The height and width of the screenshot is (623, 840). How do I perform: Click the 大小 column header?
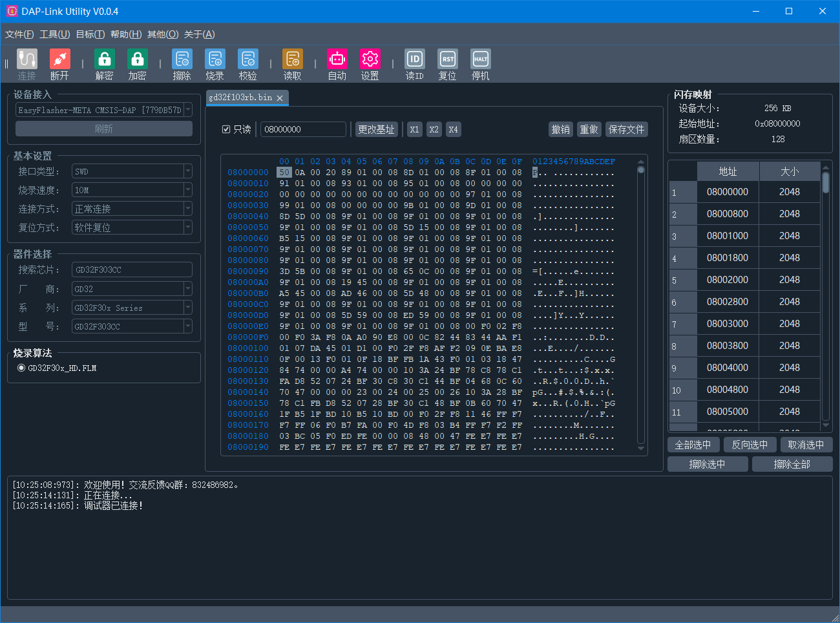[x=790, y=171]
